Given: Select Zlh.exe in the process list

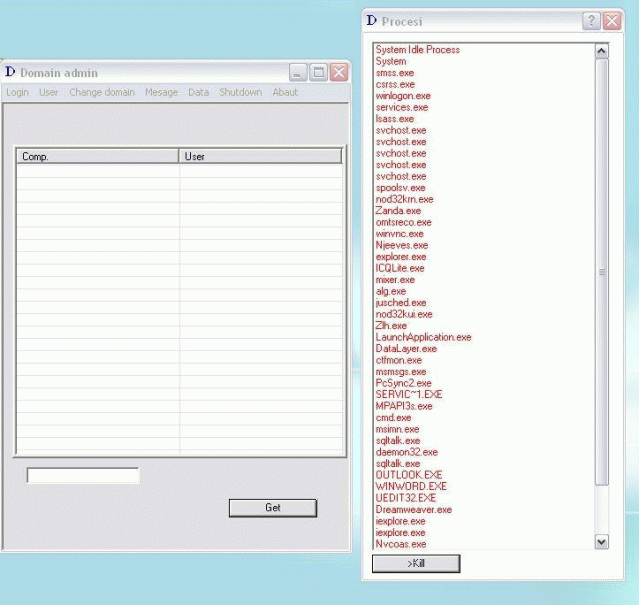Looking at the screenshot, I should pos(391,326).
